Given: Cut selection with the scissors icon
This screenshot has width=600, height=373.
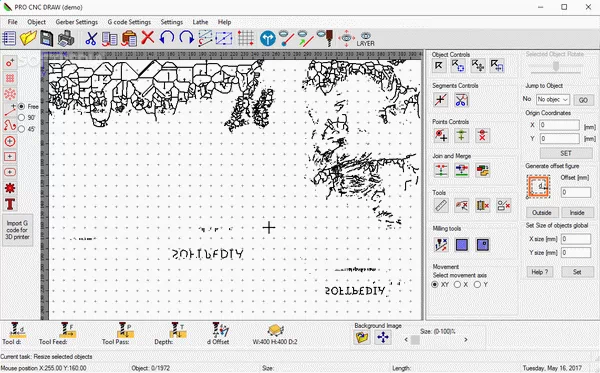Looking at the screenshot, I should click(91, 39).
